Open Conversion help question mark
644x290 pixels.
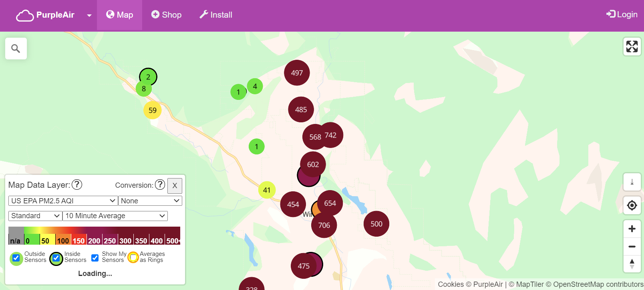click(x=160, y=185)
